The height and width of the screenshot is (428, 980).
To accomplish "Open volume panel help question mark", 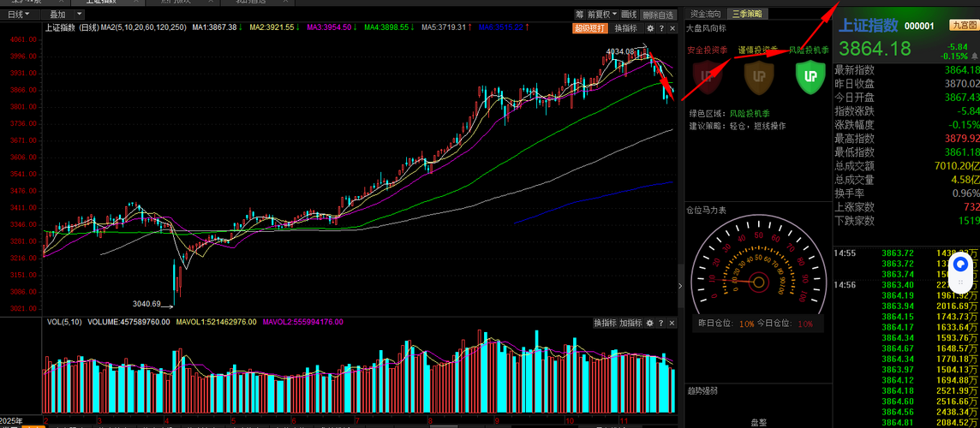I will 661,323.
